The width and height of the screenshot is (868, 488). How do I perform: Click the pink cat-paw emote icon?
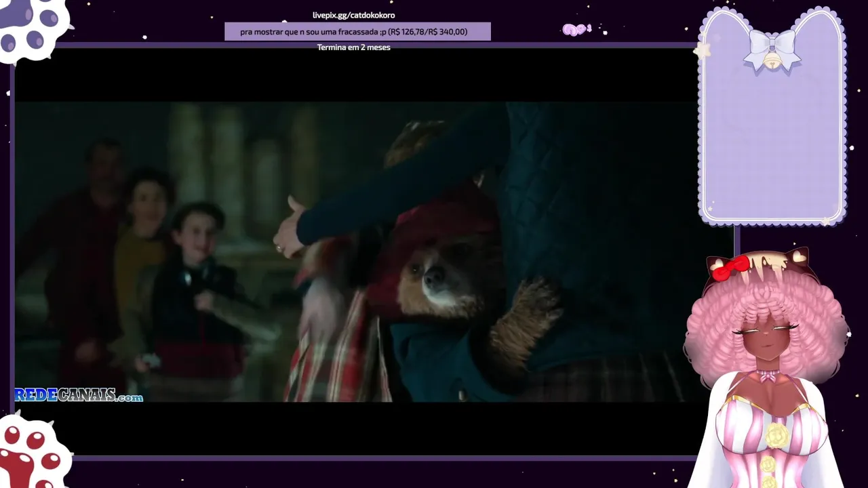tap(577, 29)
